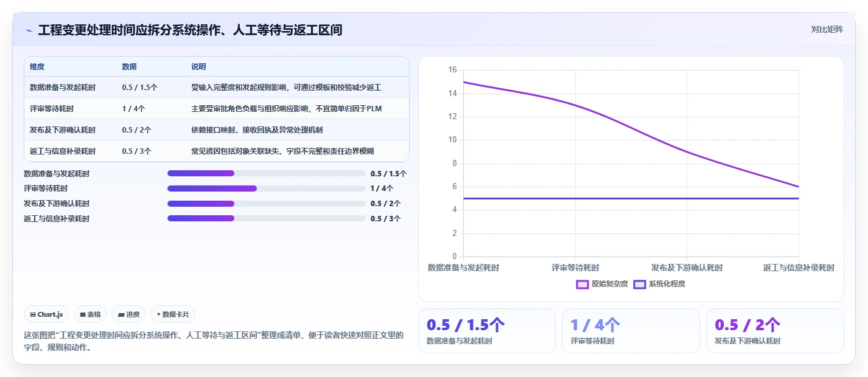
Task: Click table cell 返工与信息补录耗时
Action: coord(63,151)
